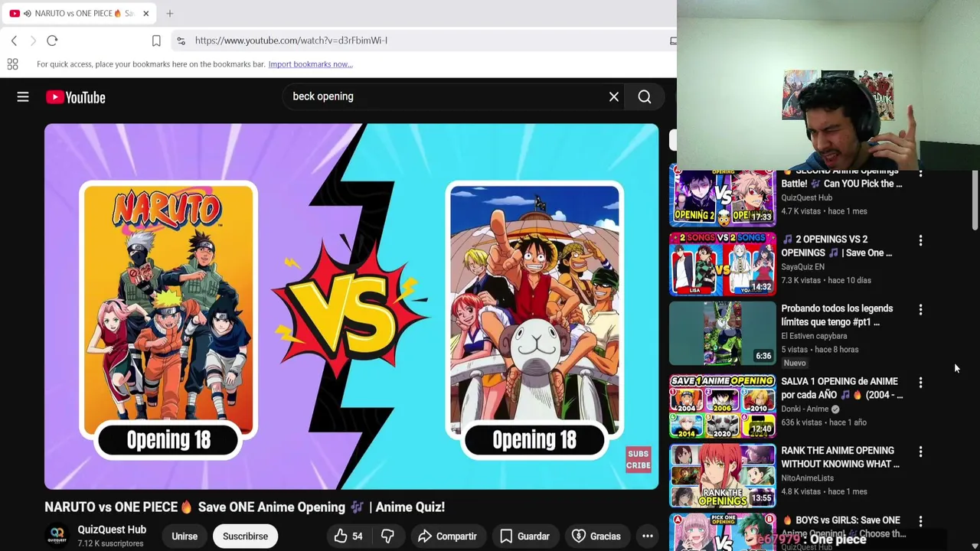Image resolution: width=980 pixels, height=551 pixels.
Task: Click the Gracias thanks button
Action: [596, 536]
